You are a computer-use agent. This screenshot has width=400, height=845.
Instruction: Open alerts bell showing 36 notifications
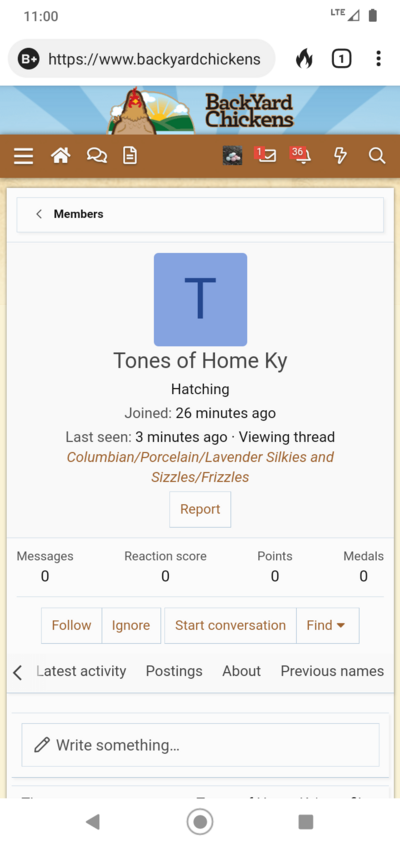(300, 156)
